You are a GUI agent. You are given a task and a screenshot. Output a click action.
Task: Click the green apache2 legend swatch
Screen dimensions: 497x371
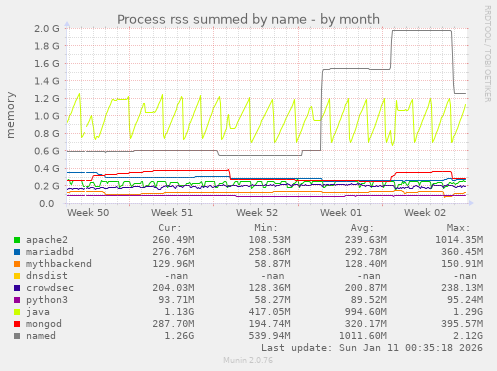pos(17,240)
